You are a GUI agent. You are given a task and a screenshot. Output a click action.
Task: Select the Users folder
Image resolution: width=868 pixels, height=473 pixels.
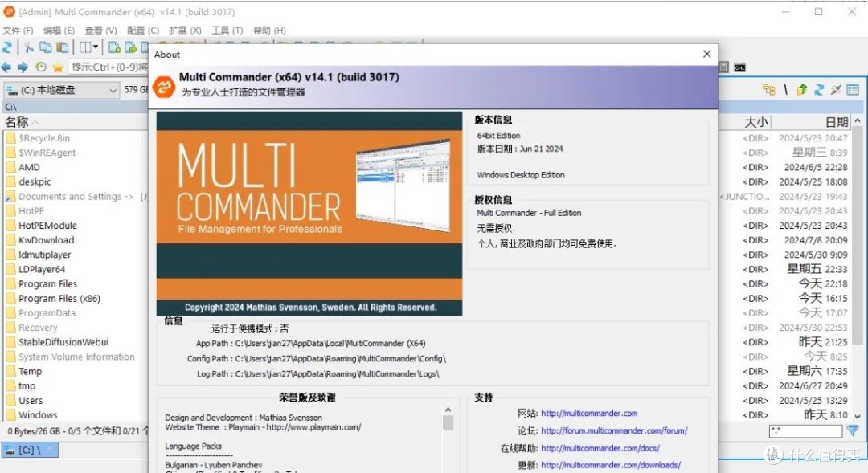point(31,401)
